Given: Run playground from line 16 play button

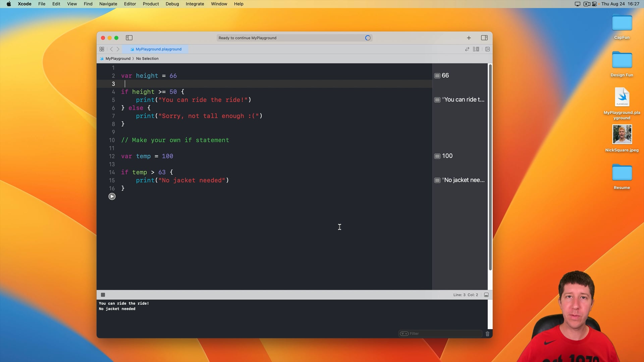Looking at the screenshot, I should [x=112, y=196].
